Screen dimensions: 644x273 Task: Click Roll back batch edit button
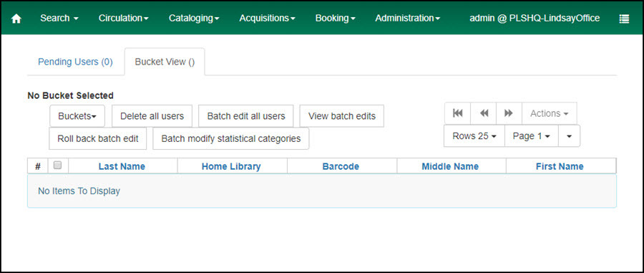[98, 138]
